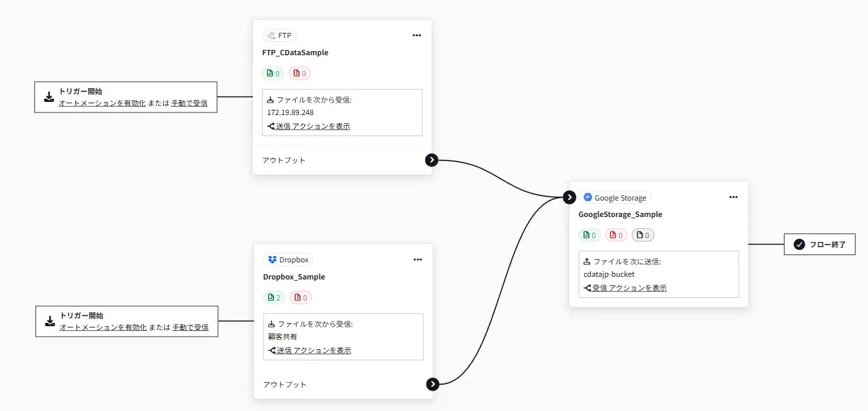This screenshot has height=411, width=868.
Task: Click the FTP card アウトプット label
Action: click(x=284, y=160)
